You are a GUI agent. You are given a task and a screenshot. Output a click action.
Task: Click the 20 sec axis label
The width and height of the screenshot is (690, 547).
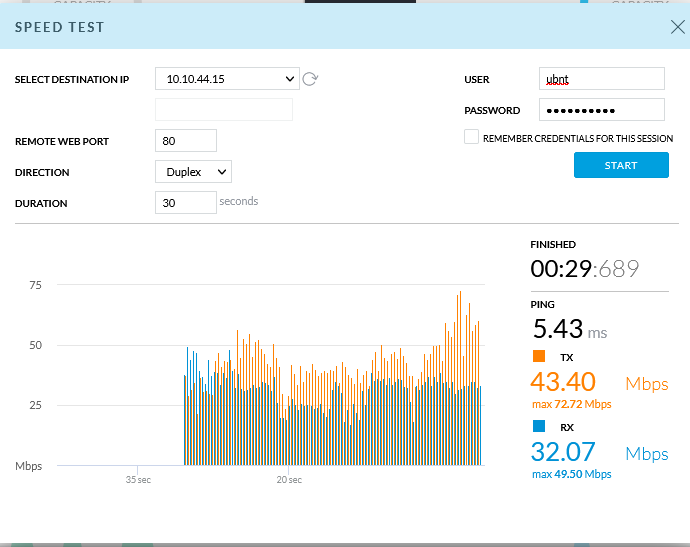(x=289, y=480)
